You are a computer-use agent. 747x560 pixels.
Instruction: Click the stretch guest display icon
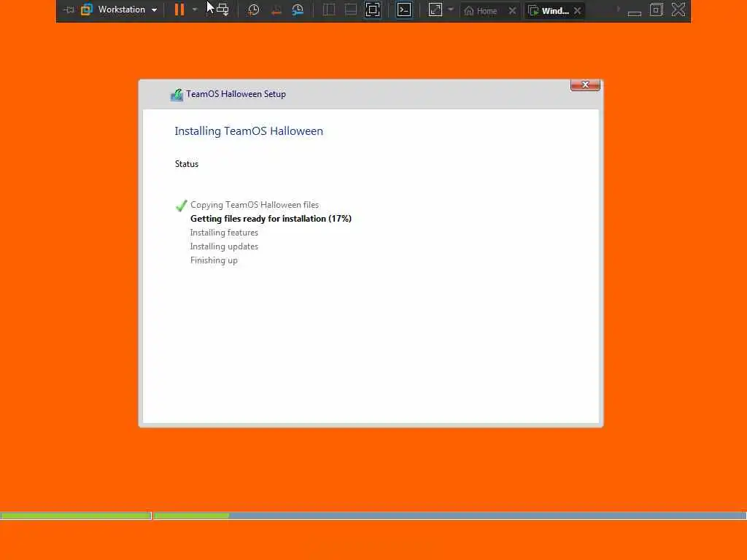coord(436,9)
